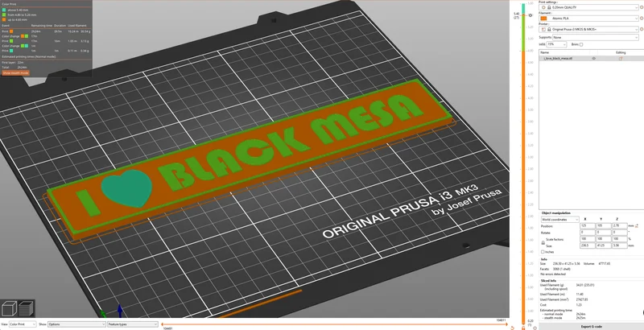
Task: Click the green BLACK MESA text on model
Action: point(291,142)
